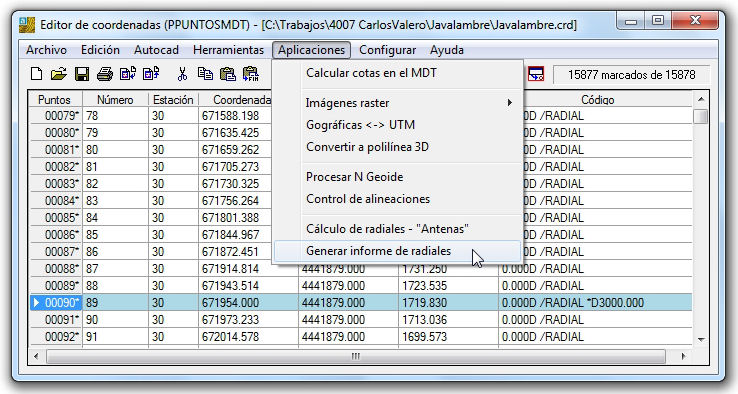Click the app icon in the title bar
738x394 pixels.
coord(27,24)
